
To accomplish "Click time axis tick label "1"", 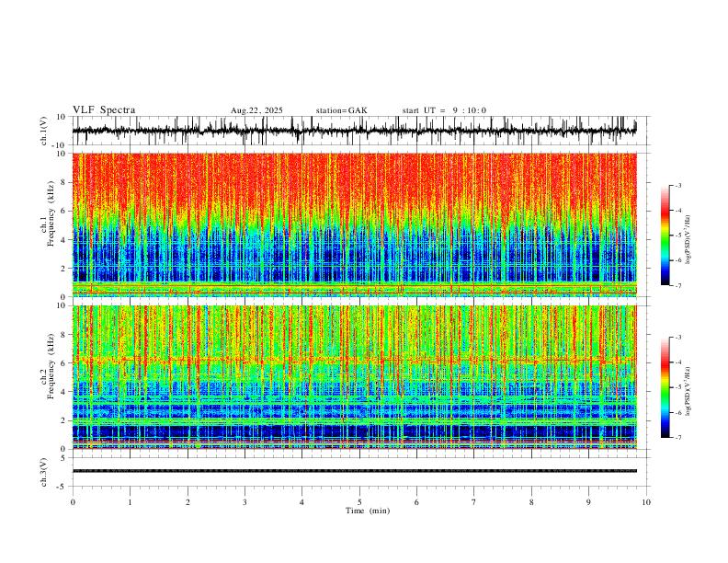I will (x=130, y=502).
